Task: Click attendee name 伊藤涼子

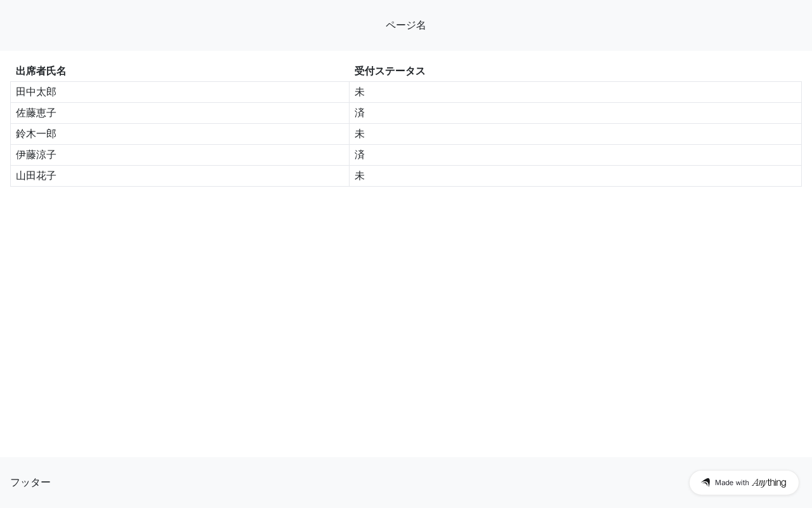Action: pyautogui.click(x=36, y=155)
